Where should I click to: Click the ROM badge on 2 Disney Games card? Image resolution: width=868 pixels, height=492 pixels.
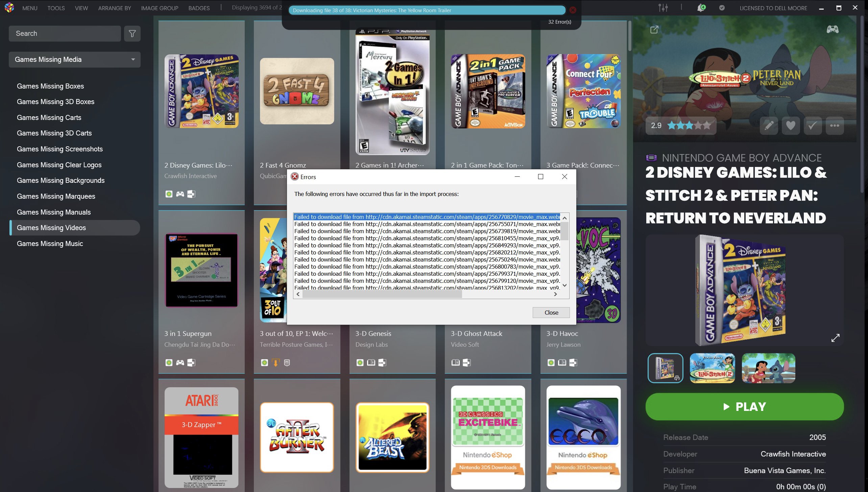191,194
